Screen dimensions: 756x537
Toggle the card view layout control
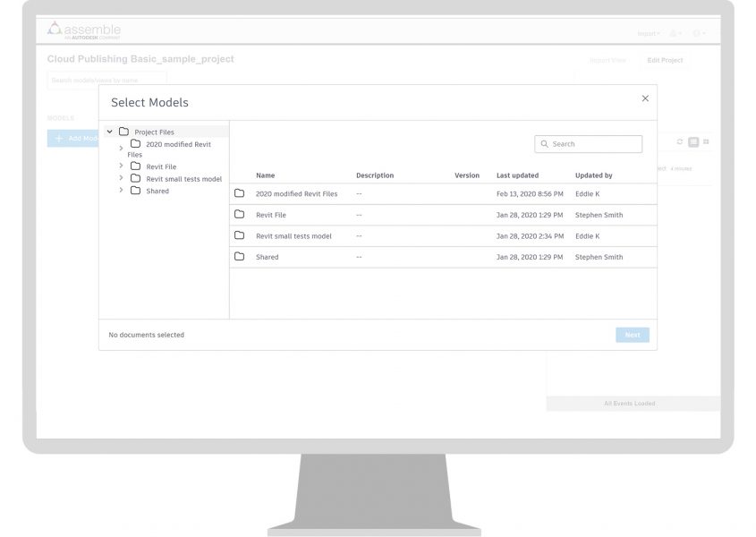pos(693,141)
